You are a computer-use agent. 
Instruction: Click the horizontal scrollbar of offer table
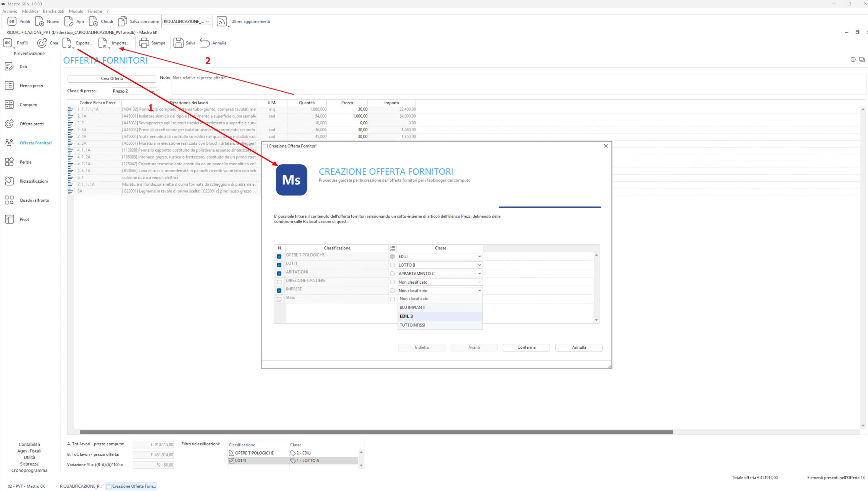click(376, 432)
